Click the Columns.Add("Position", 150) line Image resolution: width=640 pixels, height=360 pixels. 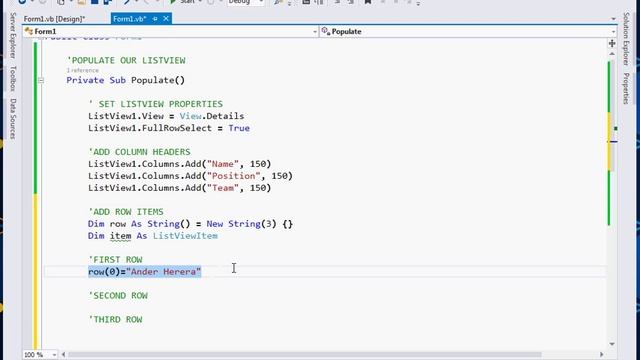click(x=191, y=176)
